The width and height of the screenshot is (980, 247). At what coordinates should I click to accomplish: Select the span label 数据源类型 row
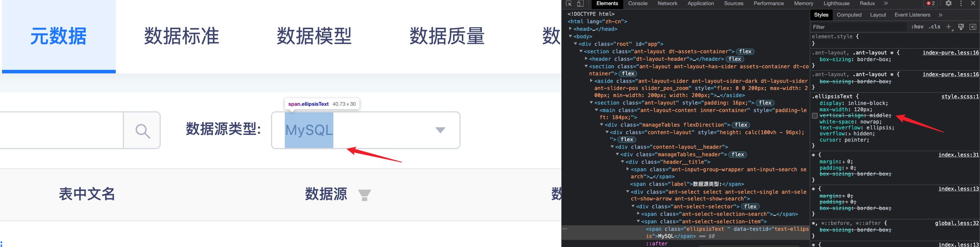click(687, 184)
